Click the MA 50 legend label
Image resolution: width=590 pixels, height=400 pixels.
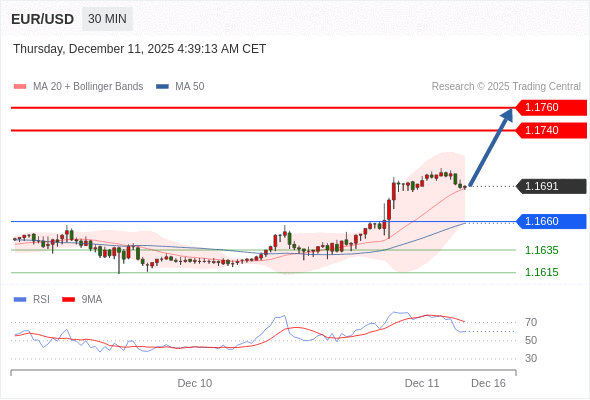(x=190, y=87)
